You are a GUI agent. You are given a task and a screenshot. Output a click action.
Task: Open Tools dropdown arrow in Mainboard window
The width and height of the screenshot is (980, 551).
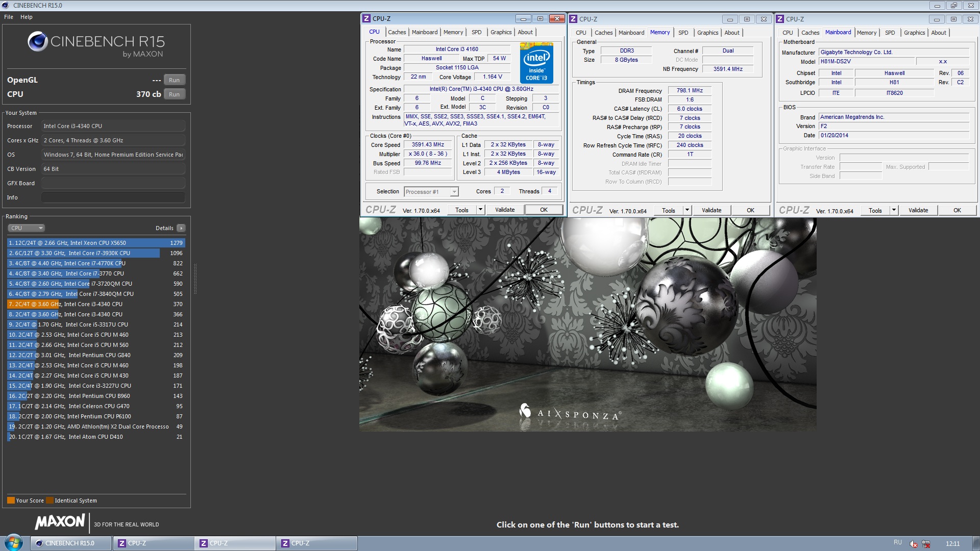[894, 210]
